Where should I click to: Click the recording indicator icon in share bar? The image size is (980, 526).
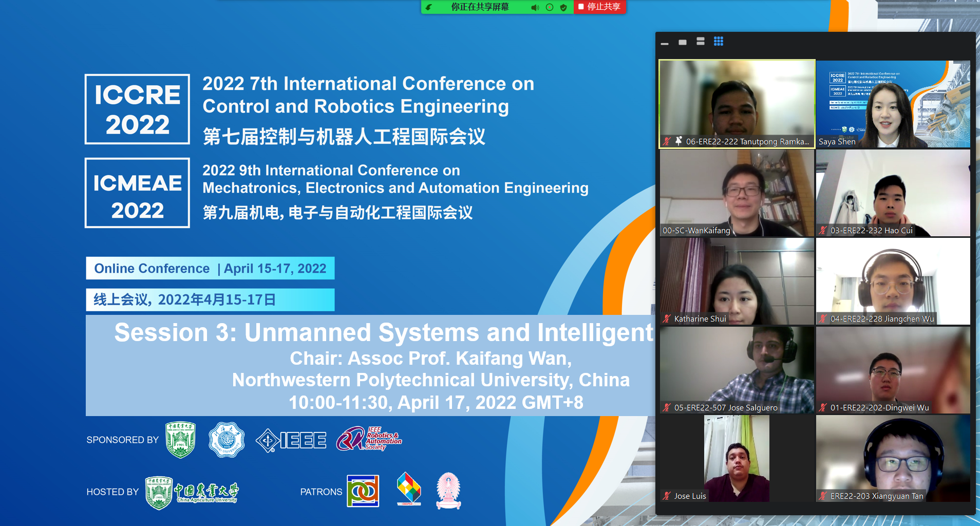(550, 7)
